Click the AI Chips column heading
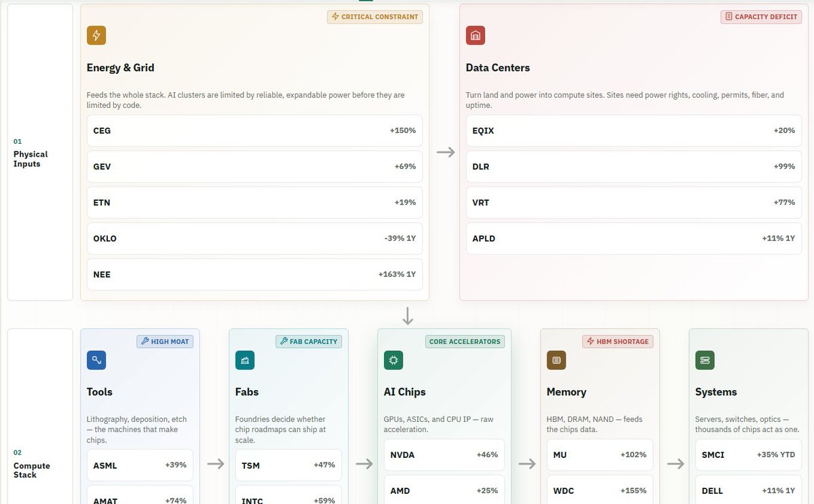Screen dimensions: 814x504 (405, 392)
